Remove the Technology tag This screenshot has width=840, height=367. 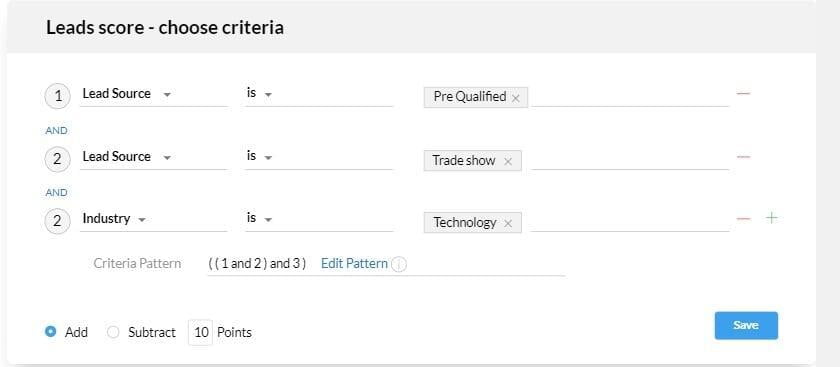pos(508,223)
